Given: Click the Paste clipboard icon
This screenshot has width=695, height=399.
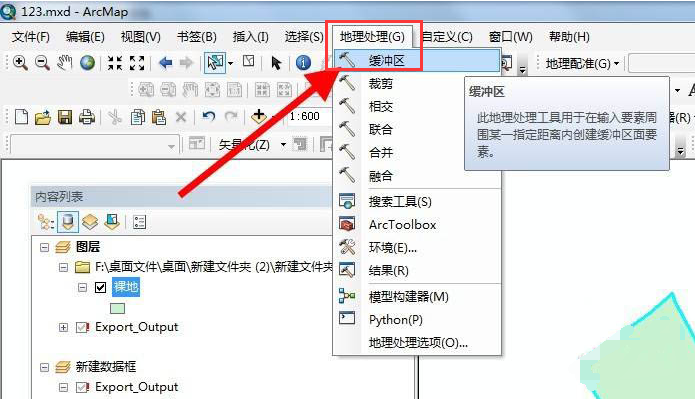Looking at the screenshot, I should click(159, 117).
